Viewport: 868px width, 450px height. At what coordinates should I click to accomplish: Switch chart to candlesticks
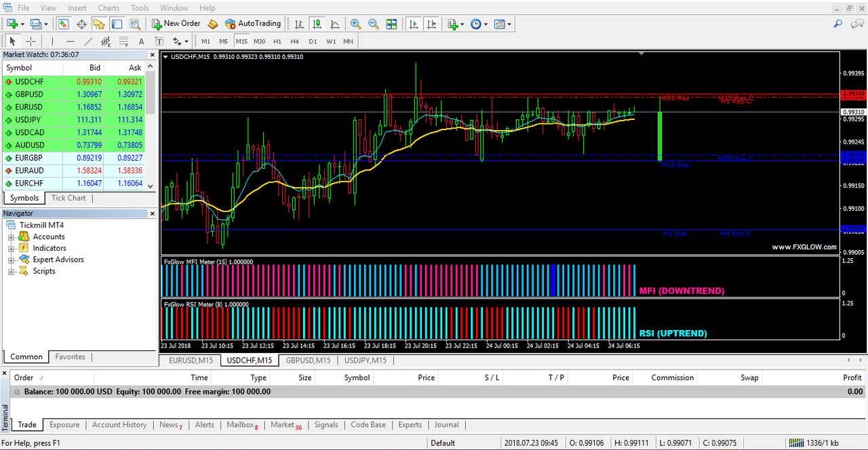[317, 24]
